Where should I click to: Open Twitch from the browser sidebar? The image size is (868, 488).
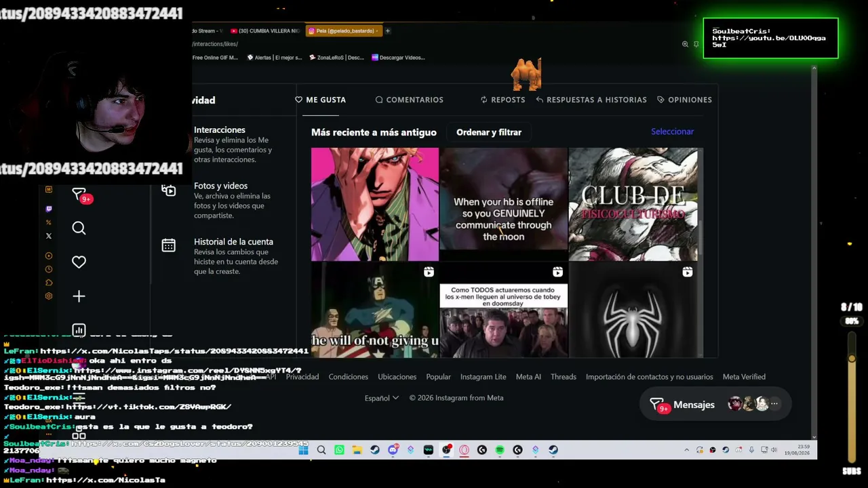(x=49, y=209)
